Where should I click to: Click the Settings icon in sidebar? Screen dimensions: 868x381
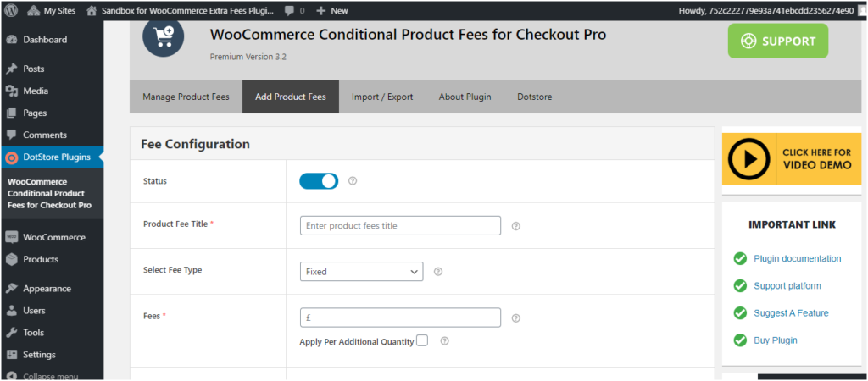tap(12, 355)
